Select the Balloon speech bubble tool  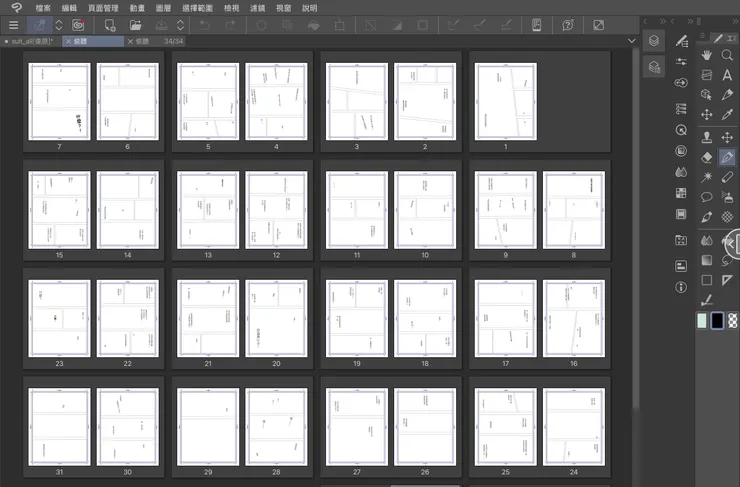(x=706, y=197)
